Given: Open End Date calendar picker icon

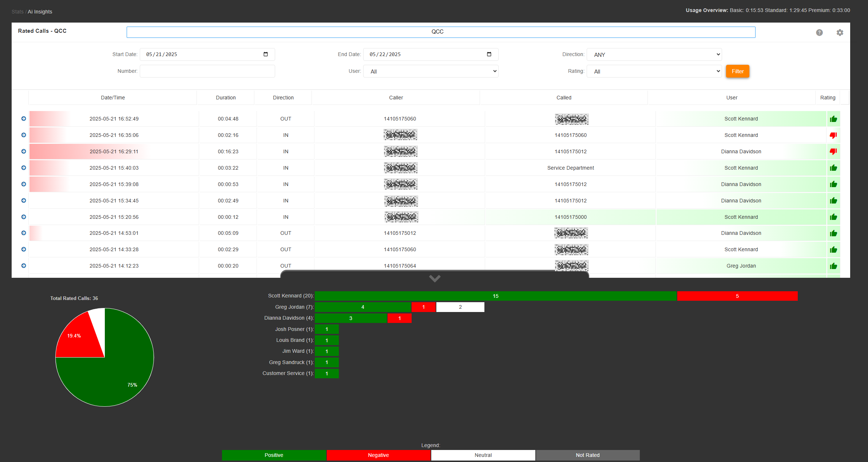Looking at the screenshot, I should point(489,54).
